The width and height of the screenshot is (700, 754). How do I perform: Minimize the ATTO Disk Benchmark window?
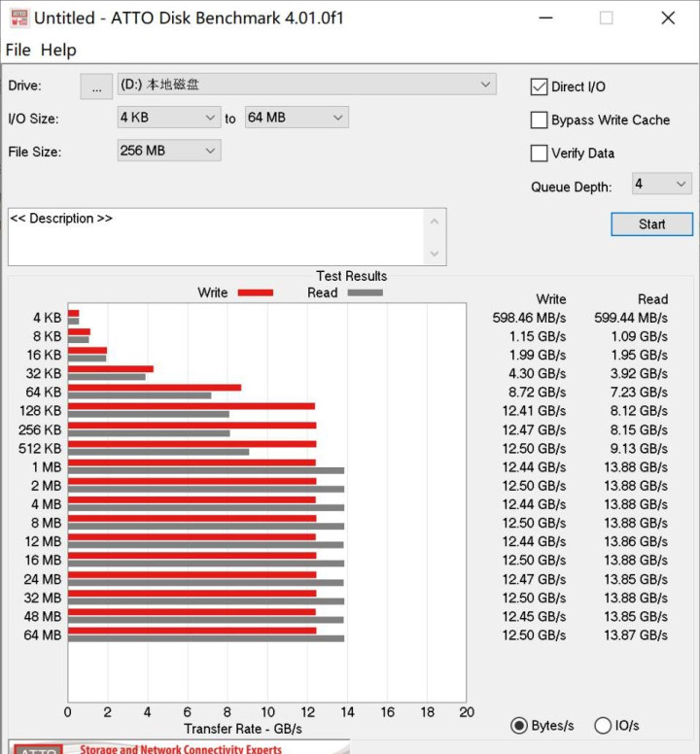coord(545,18)
